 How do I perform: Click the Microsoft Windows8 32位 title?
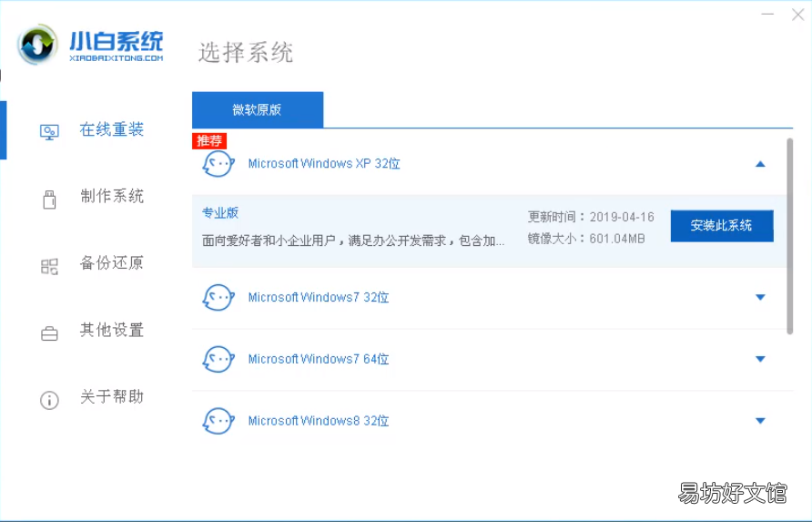(319, 421)
